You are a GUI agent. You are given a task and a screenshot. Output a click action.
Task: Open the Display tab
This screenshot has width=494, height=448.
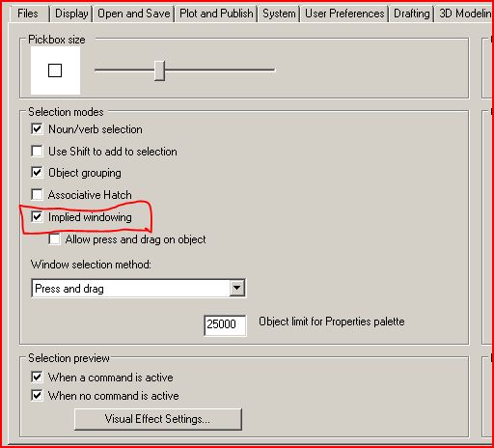[x=71, y=14]
